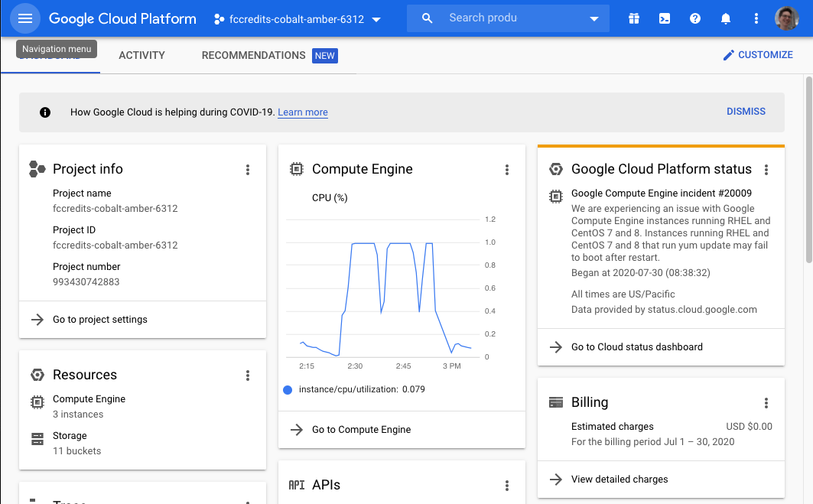Show notifications via bell icon
The image size is (813, 504).
click(726, 18)
